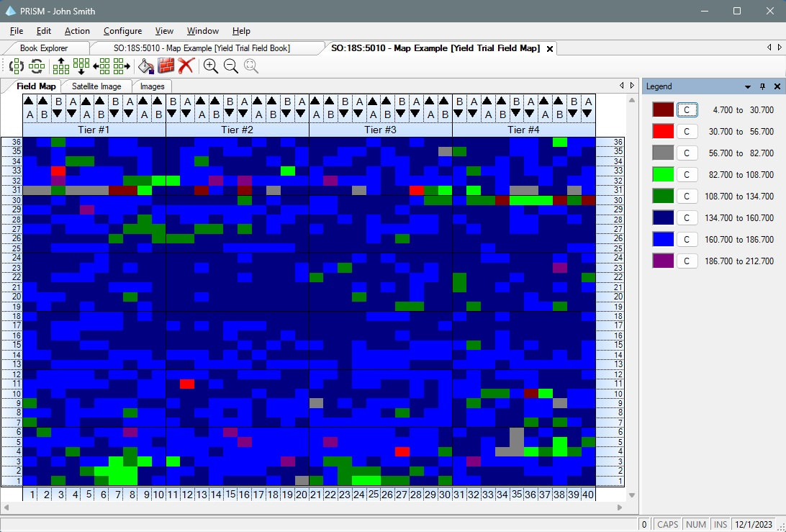The image size is (786, 532).
Task: Click the gray 56.700 to 82.700 swatch
Action: pos(663,153)
